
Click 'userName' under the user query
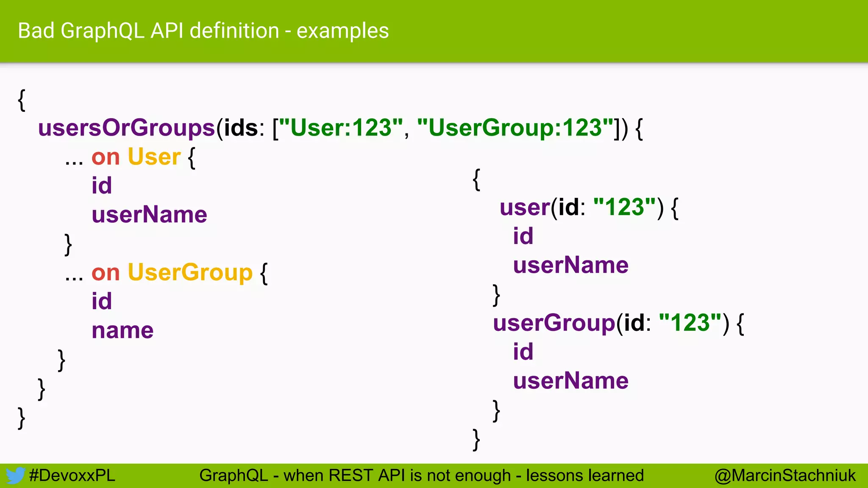pyautogui.click(x=571, y=265)
